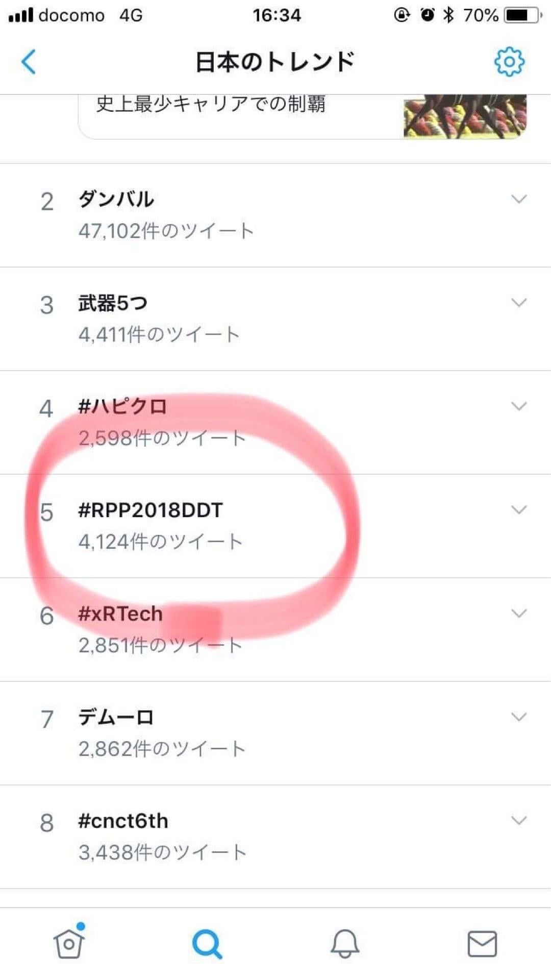551x980 pixels.
Task: Expand options chevron for デムーロ
Action: coord(519,717)
